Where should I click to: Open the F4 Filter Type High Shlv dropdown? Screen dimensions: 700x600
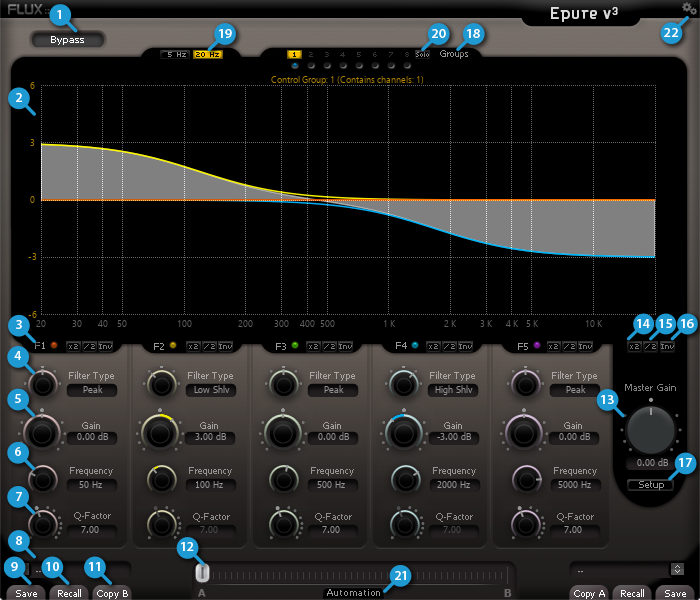point(451,391)
